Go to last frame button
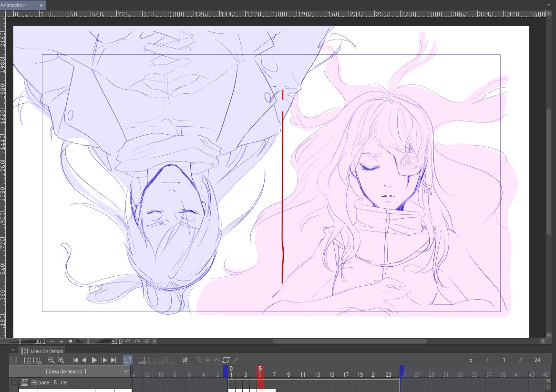Screen dimensions: 556x392 (x=113, y=360)
